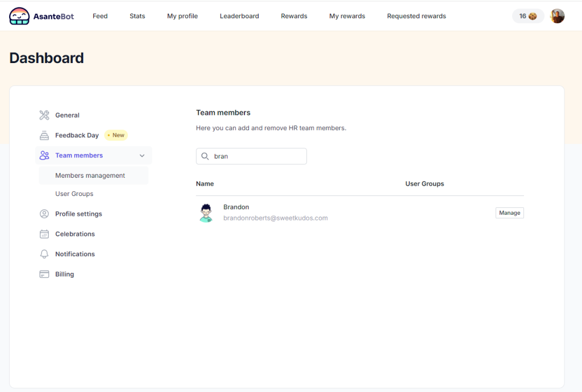Click the Billing card icon
This screenshot has height=392, width=582.
coord(44,274)
